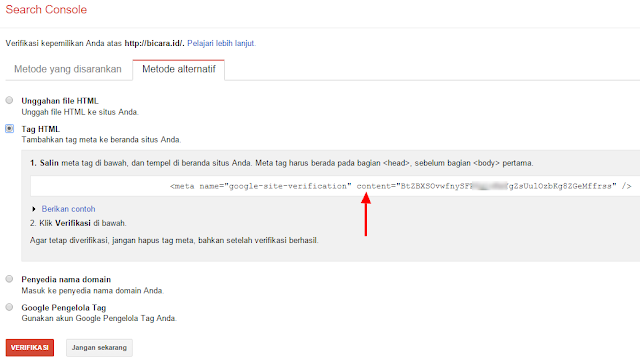The image size is (640, 364).
Task: Click 'Tambahkan tag meta ke beranda situs Anda.'
Action: 101,140
